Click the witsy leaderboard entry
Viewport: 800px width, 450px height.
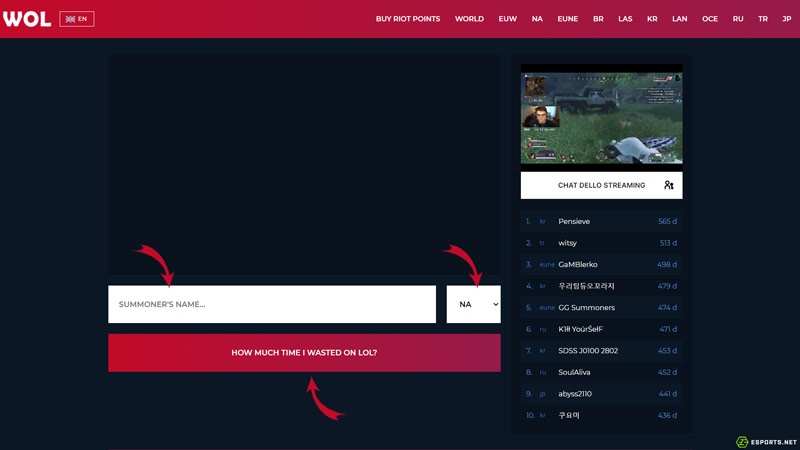(567, 243)
